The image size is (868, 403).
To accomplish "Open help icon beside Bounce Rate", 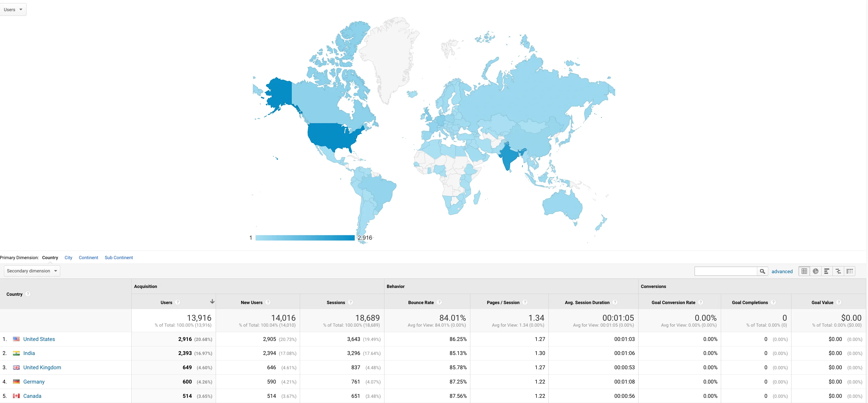I will pos(439,302).
